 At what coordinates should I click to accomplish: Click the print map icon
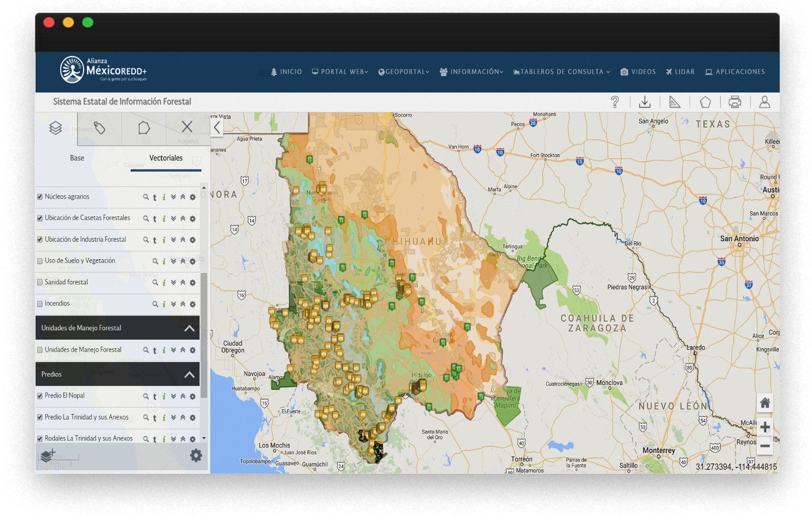click(735, 102)
